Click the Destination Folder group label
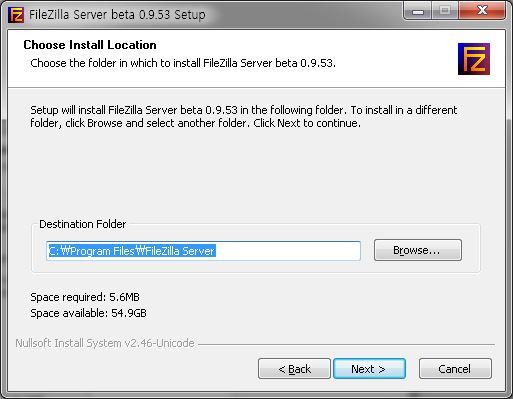This screenshot has width=513, height=399. tap(83, 224)
